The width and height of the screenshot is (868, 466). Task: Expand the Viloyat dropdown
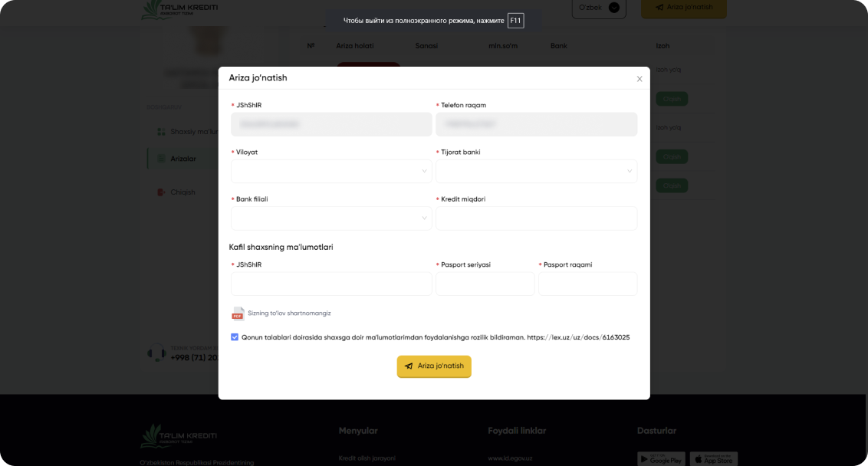331,172
